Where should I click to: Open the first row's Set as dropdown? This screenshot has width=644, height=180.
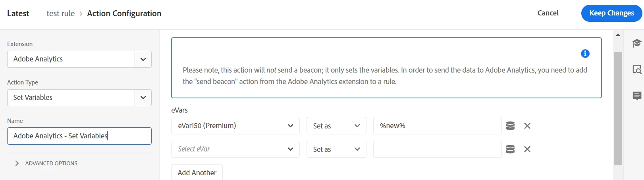coord(336,126)
